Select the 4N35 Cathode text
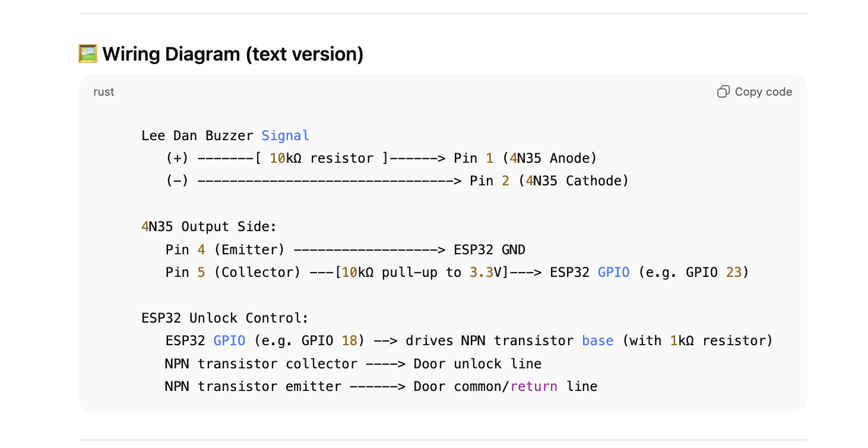Viewport: 868px width, 448px height. [574, 181]
